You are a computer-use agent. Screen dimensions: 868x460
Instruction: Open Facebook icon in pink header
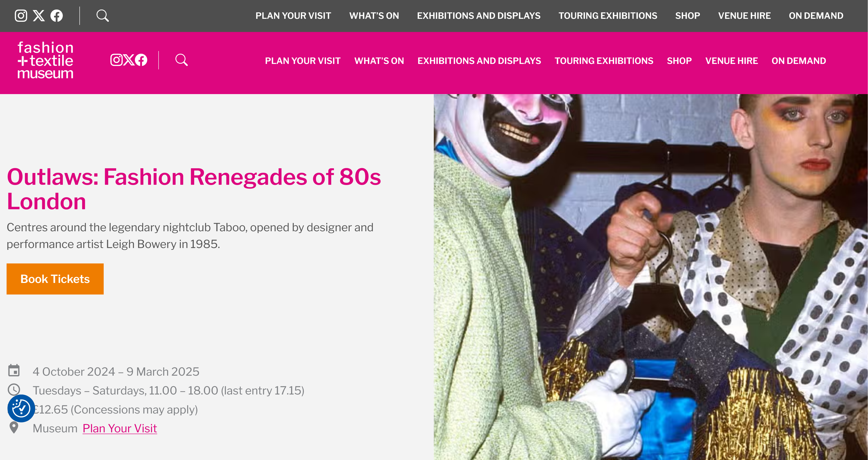point(141,60)
